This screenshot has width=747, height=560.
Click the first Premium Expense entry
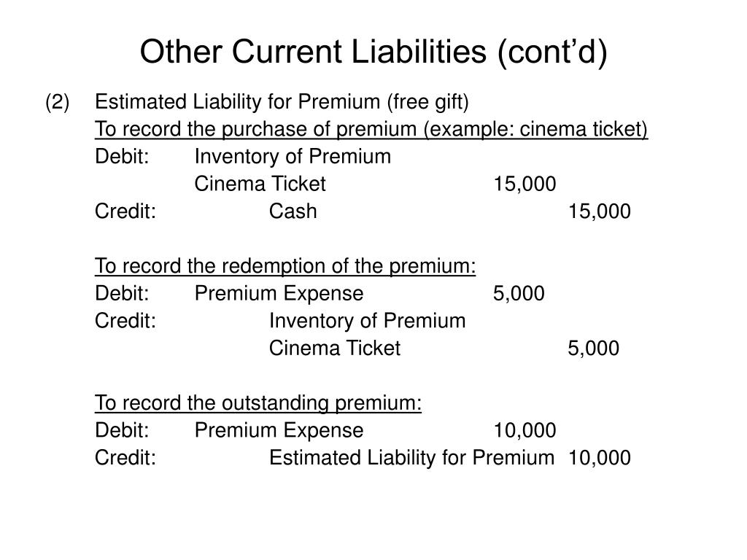coord(279,294)
